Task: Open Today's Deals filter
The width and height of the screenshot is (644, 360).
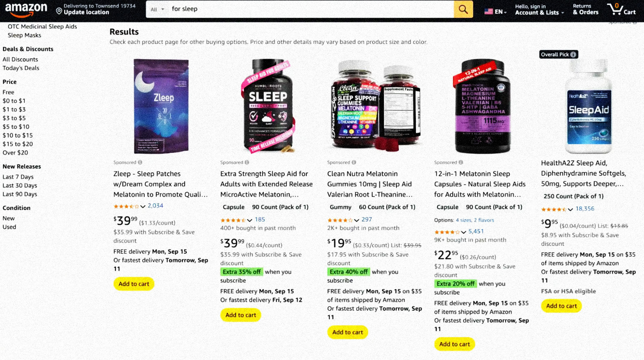Action: (x=21, y=68)
